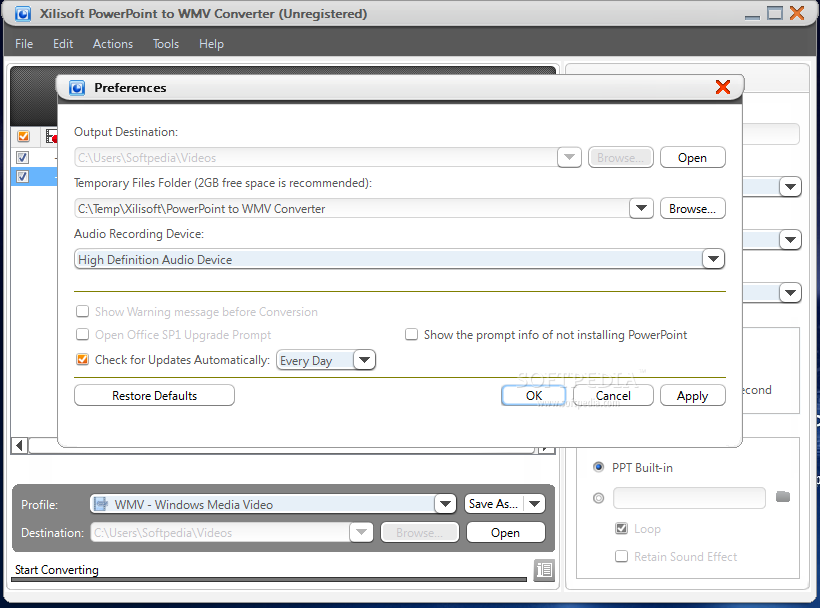Click the greyed Browse button in Preferences Output Destination
This screenshot has width=820, height=608.
[621, 157]
